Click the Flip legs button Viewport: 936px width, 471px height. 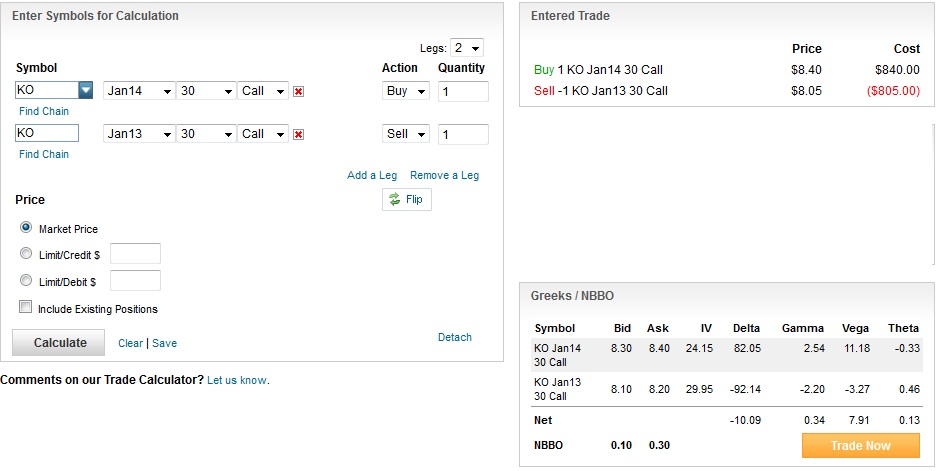pos(406,199)
